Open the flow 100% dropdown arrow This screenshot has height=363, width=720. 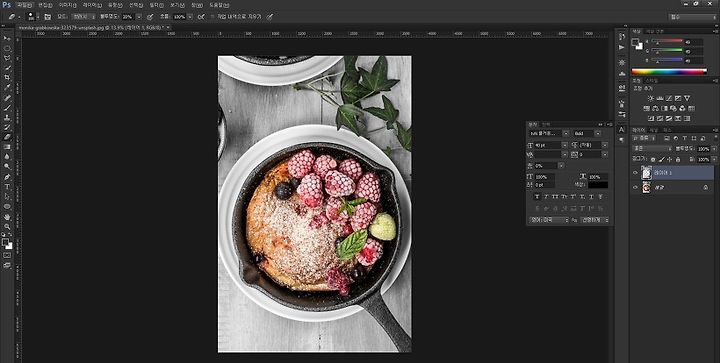(190, 17)
